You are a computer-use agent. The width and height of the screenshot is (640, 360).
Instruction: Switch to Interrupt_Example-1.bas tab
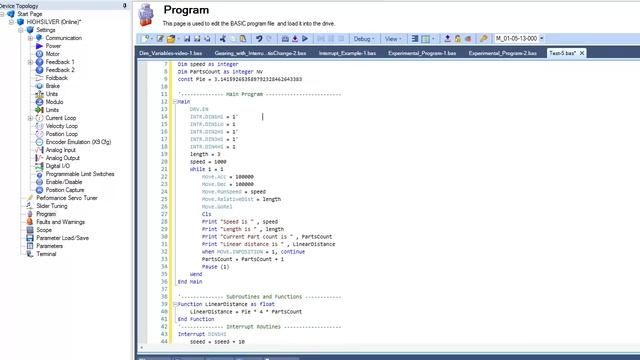[347, 53]
